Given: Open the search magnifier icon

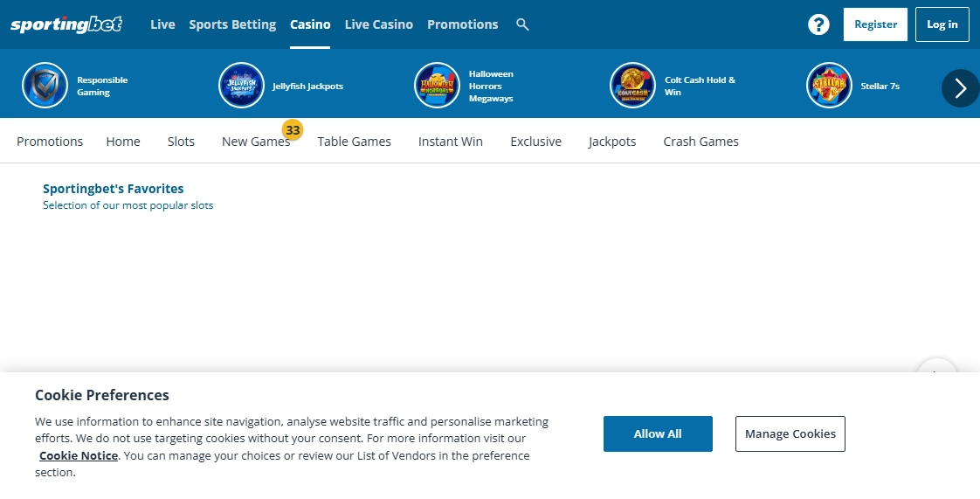Looking at the screenshot, I should tap(522, 24).
